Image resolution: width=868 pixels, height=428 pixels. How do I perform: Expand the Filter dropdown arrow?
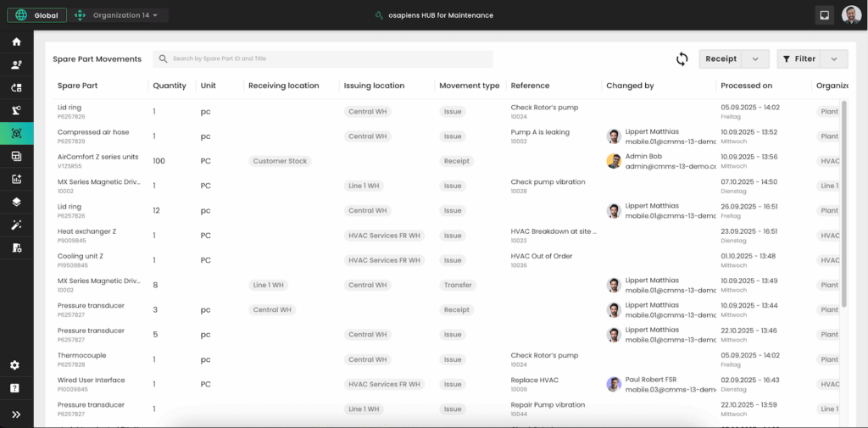click(834, 58)
